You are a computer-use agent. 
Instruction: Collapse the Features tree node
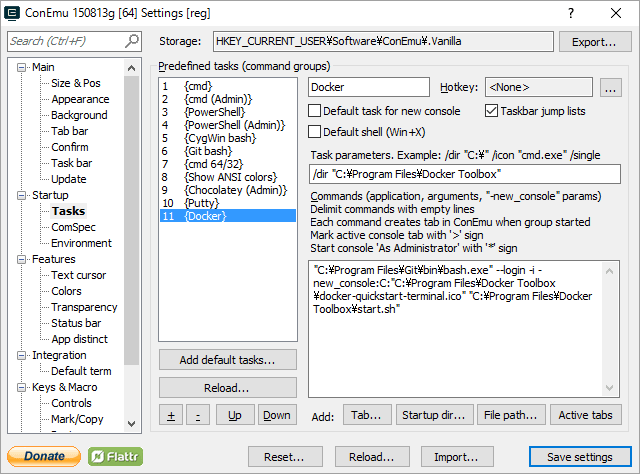click(21, 259)
